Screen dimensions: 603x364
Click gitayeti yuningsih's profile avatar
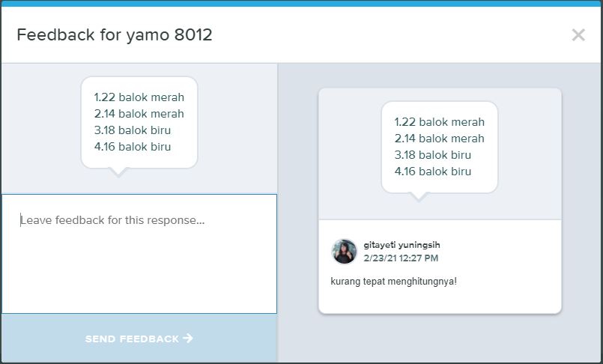click(344, 252)
